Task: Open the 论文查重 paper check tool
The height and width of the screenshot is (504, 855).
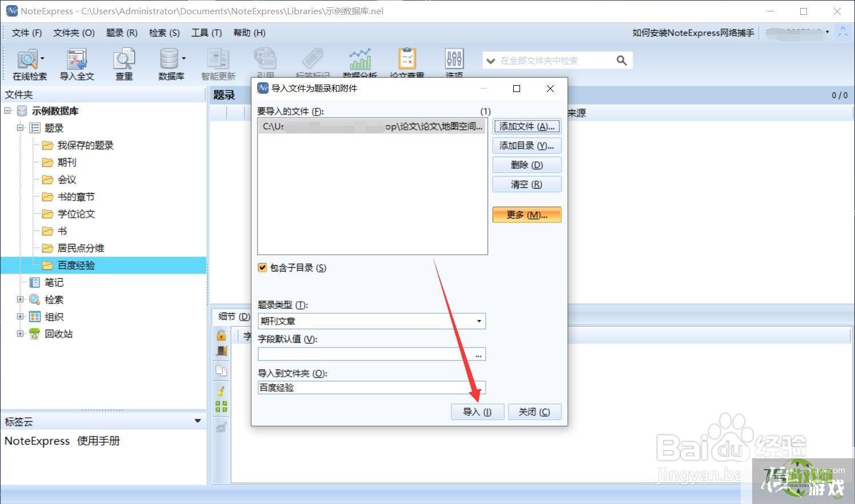Action: (407, 63)
